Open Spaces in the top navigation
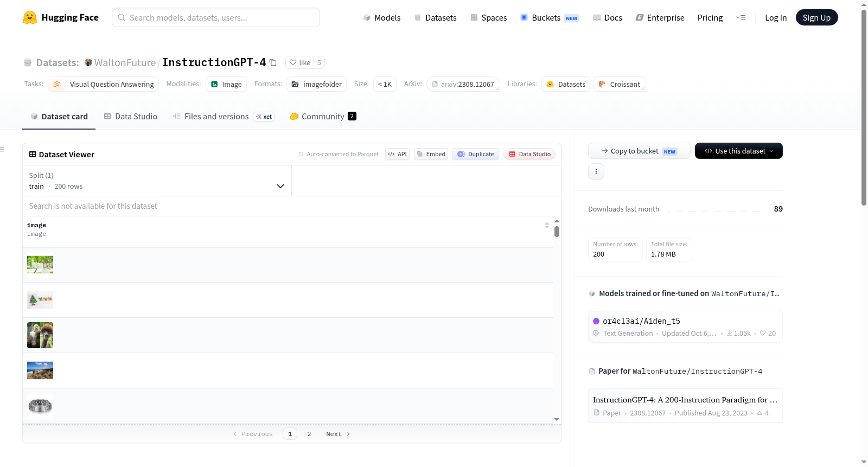 click(489, 17)
